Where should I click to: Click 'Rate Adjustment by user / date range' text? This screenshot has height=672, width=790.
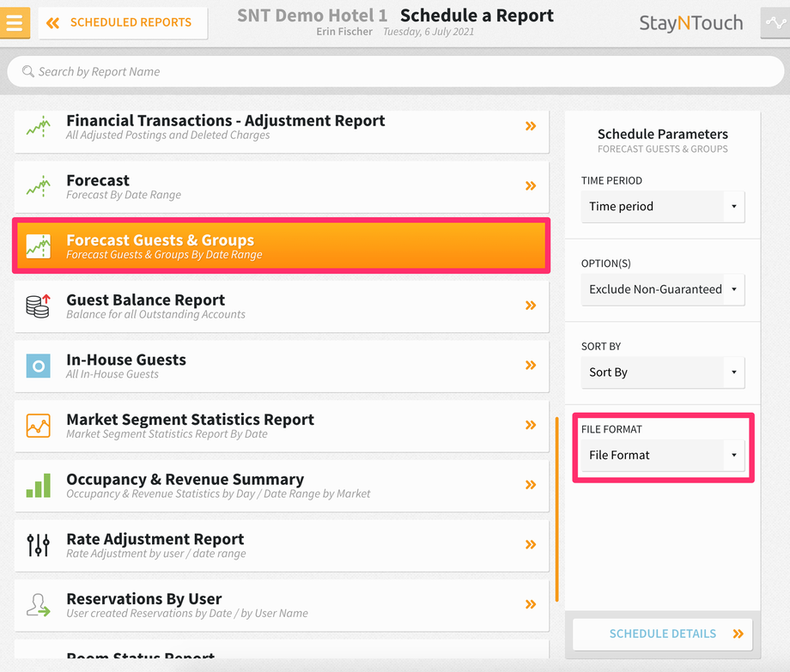(x=156, y=554)
